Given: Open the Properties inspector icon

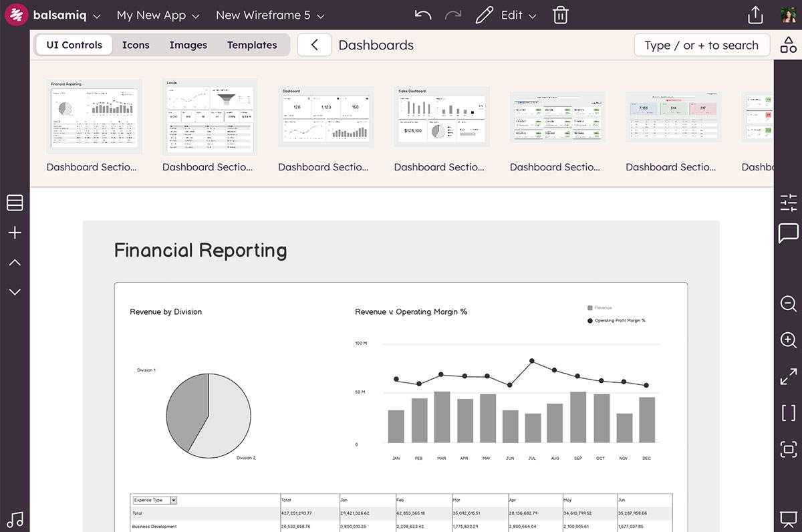Looking at the screenshot, I should pos(788,202).
